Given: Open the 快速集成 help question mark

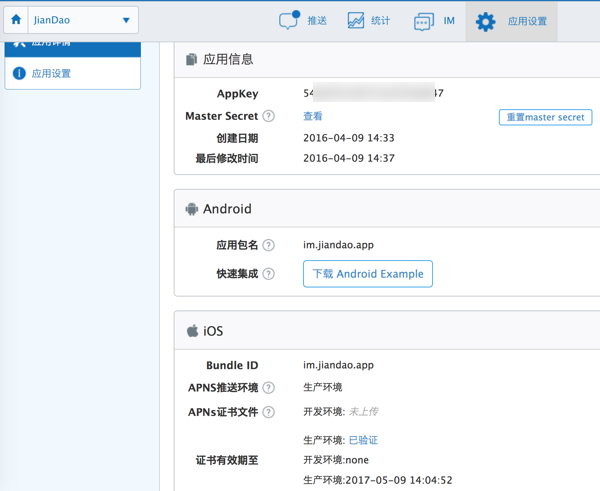Looking at the screenshot, I should click(x=269, y=274).
